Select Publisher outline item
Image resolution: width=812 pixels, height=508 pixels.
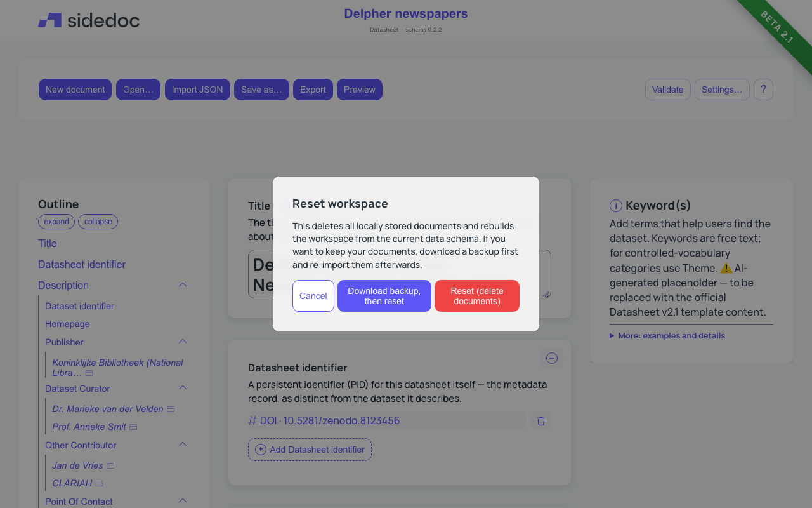tap(64, 342)
